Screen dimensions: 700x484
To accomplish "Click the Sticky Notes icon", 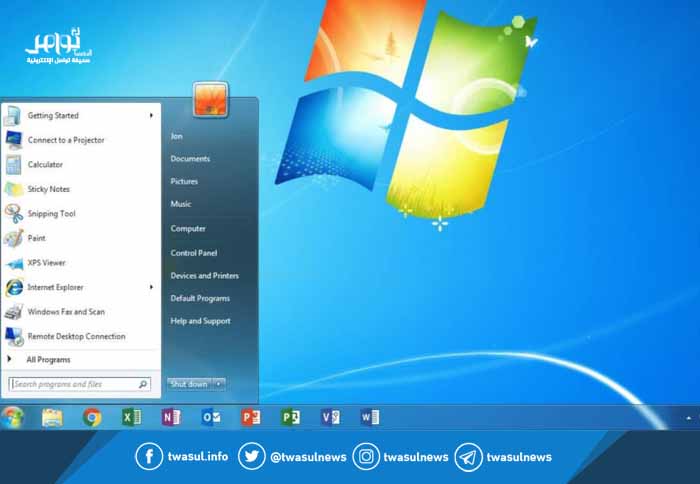I will pyautogui.click(x=13, y=189).
